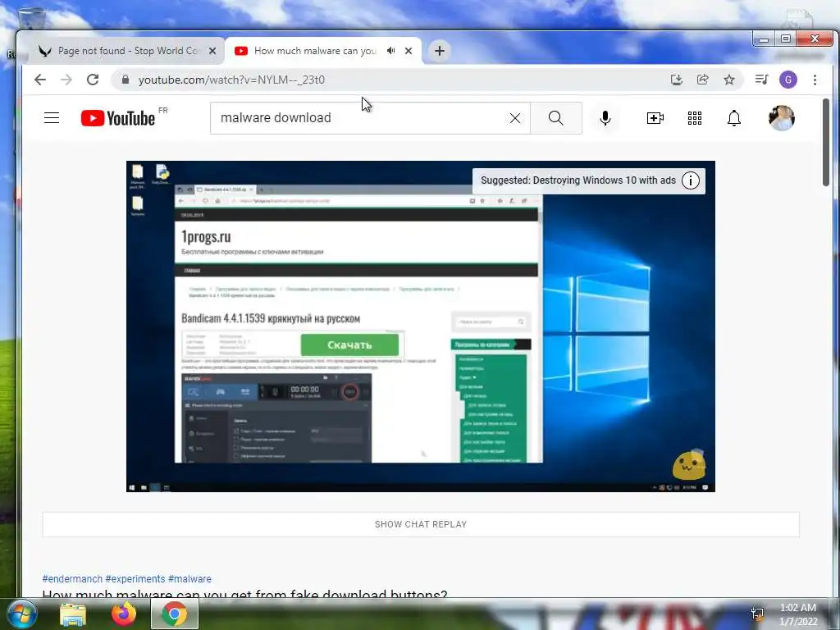This screenshot has width=840, height=630.
Task: Open the media control playlist icon
Action: pos(761,80)
